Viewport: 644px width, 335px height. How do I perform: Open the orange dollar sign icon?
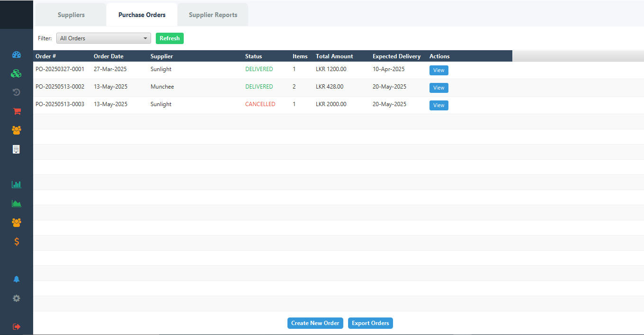tap(17, 242)
